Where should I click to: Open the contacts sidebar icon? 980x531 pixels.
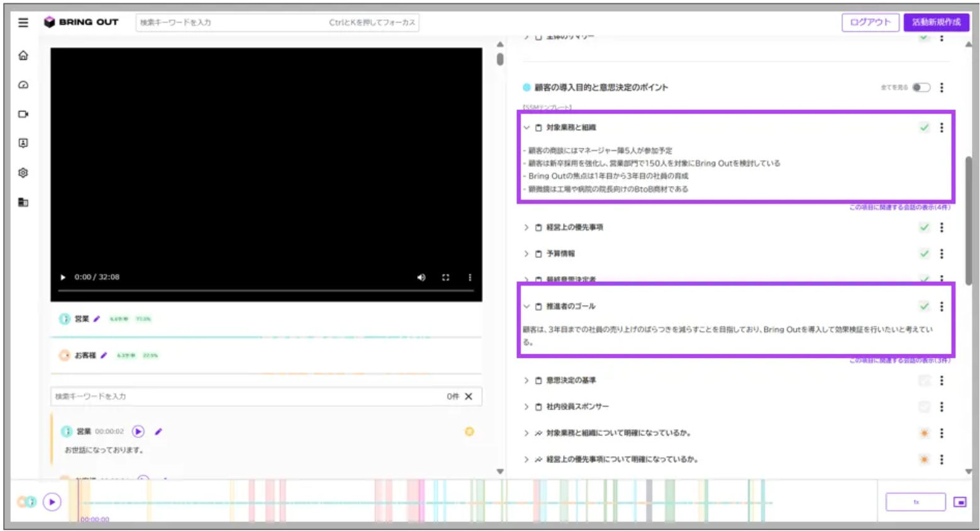click(x=23, y=143)
